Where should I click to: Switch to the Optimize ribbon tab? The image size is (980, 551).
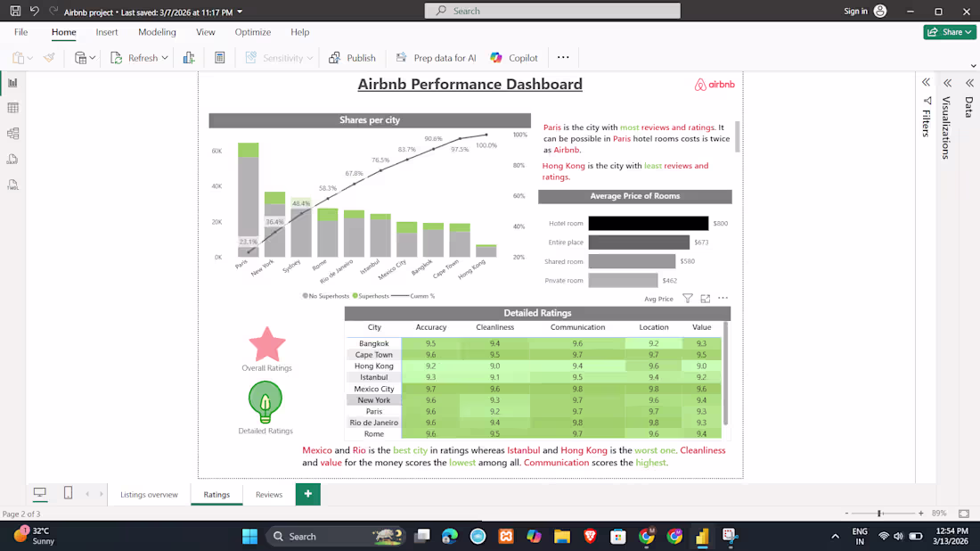coord(252,32)
